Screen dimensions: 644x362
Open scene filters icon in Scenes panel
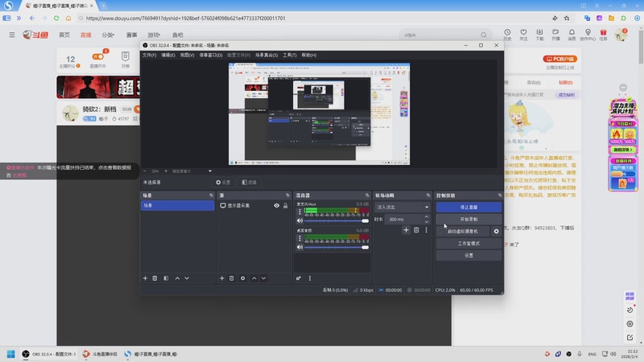click(166, 278)
